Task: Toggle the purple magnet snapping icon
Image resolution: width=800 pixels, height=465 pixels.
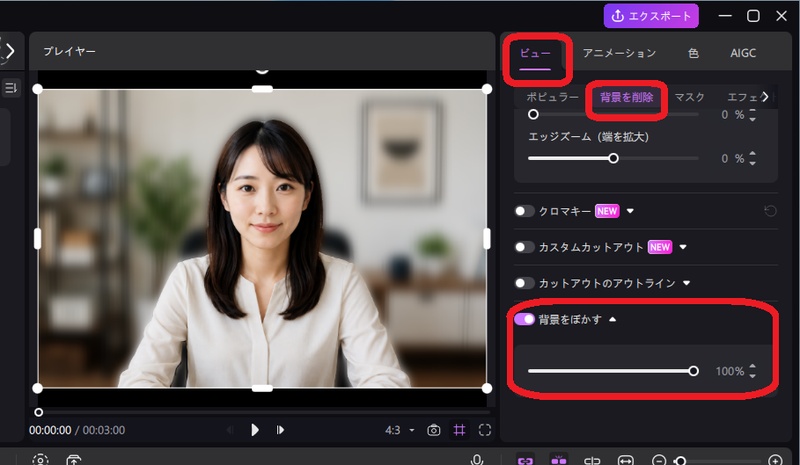Action: tap(559, 460)
